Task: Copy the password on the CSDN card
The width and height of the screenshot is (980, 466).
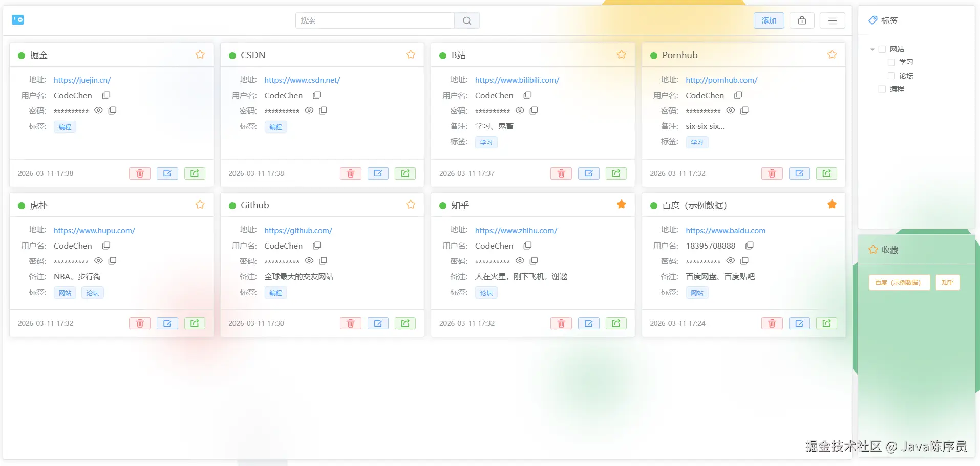Action: 323,110
